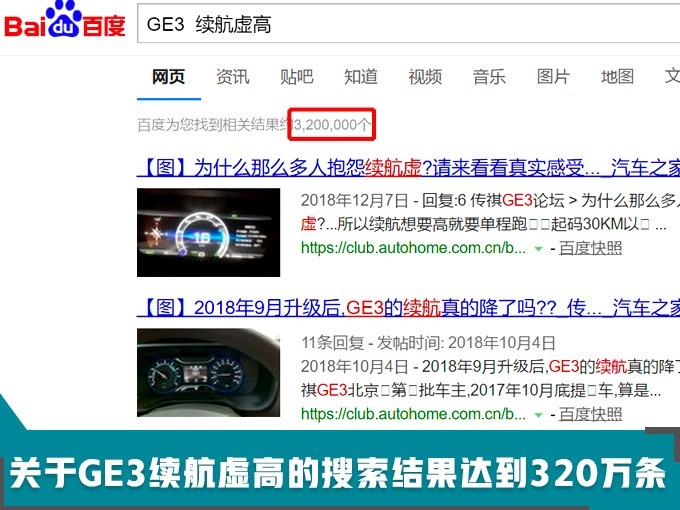Switch to the 视频 tab
Image resolution: width=680 pixels, height=510 pixels.
(x=425, y=77)
